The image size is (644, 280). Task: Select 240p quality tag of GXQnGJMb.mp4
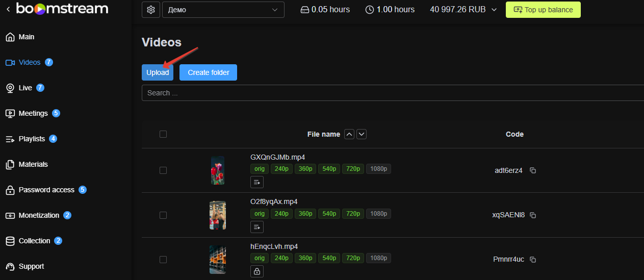pyautogui.click(x=281, y=169)
